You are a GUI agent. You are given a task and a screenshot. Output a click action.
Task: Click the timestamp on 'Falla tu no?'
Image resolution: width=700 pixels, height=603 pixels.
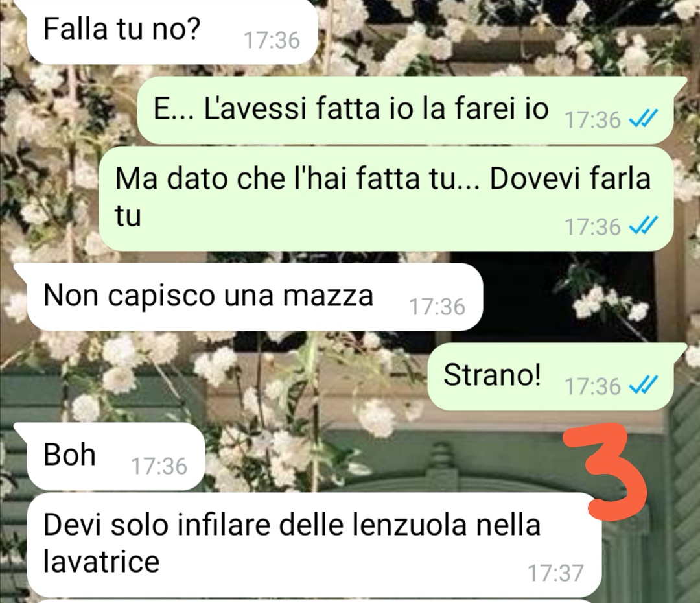click(x=272, y=40)
